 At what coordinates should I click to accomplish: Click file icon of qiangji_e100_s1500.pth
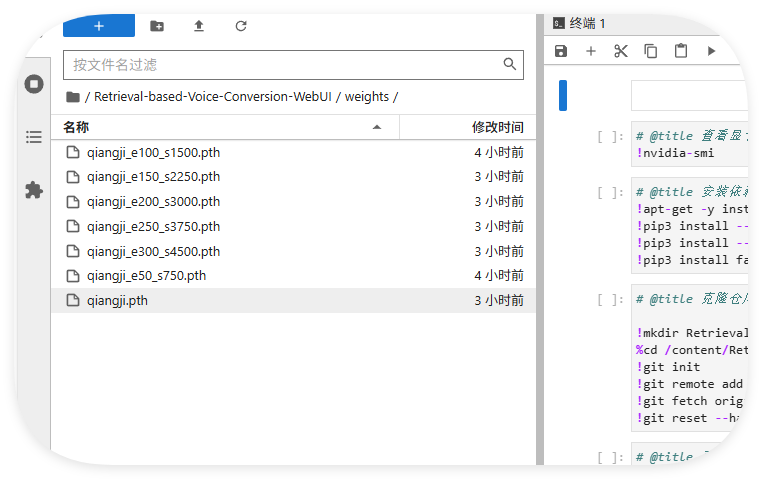click(73, 153)
